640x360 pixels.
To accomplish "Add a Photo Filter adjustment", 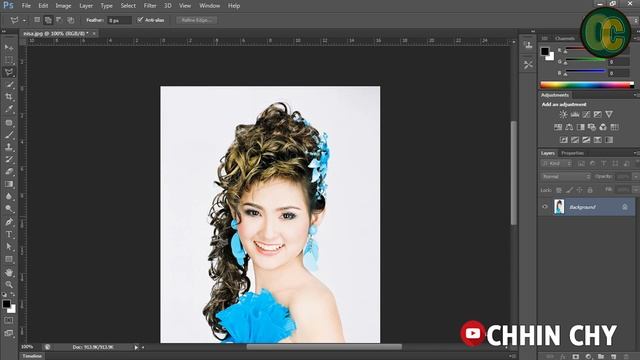I will 591,127.
